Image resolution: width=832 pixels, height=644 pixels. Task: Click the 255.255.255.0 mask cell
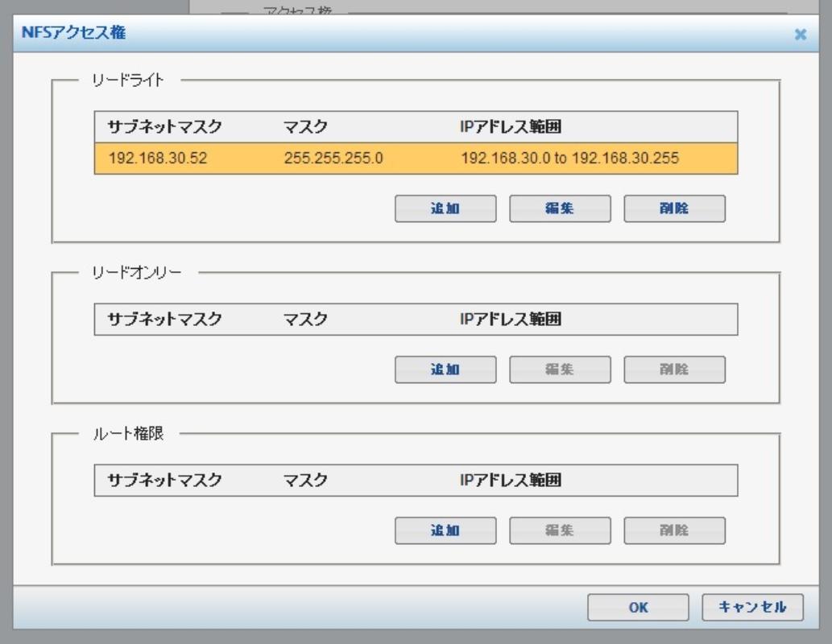pos(333,159)
